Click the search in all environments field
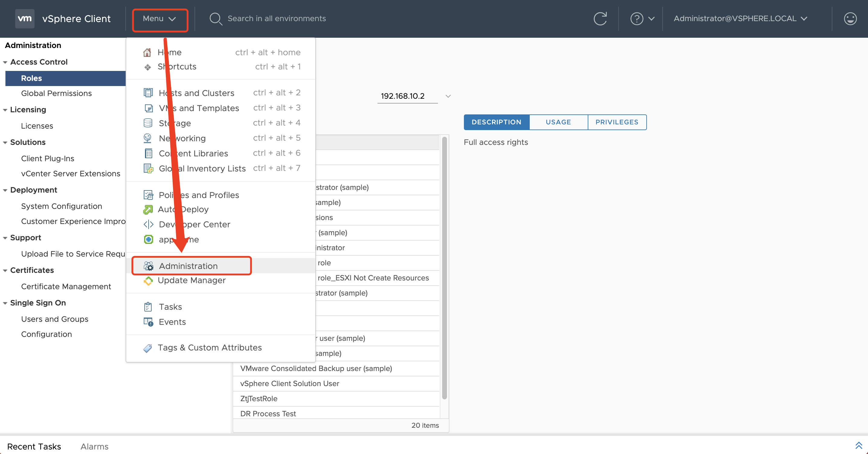 coord(276,18)
